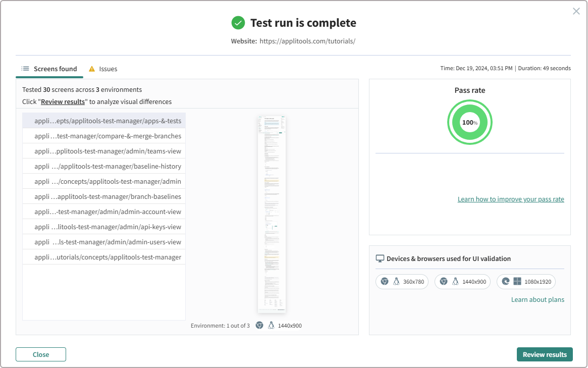Click the 100% pass rate donut chart
The width and height of the screenshot is (588, 368).
pyautogui.click(x=469, y=122)
